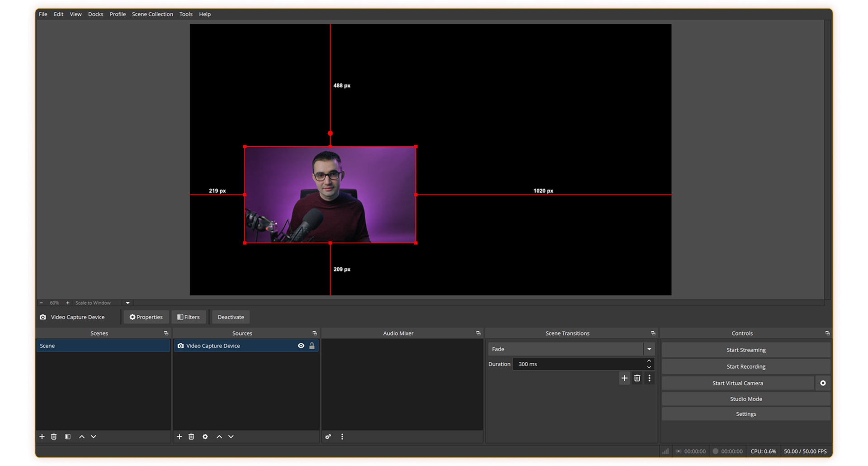Expand the Fade transition dropdown

649,349
